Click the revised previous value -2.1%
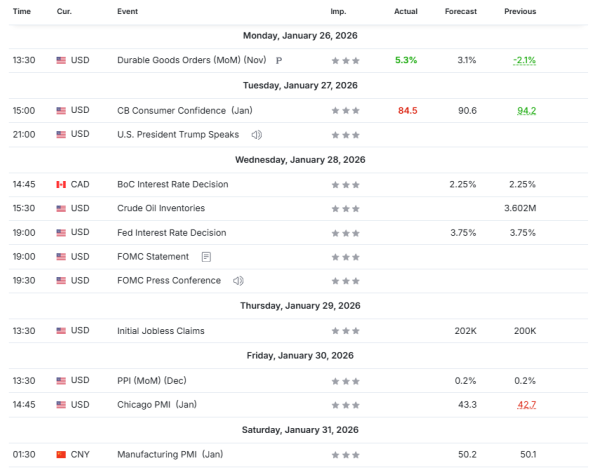 [524, 60]
